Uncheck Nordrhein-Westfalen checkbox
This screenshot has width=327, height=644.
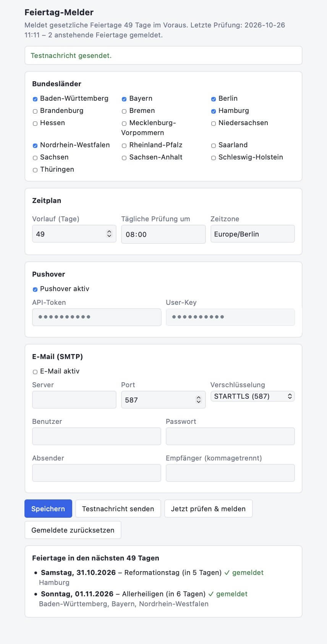35,146
